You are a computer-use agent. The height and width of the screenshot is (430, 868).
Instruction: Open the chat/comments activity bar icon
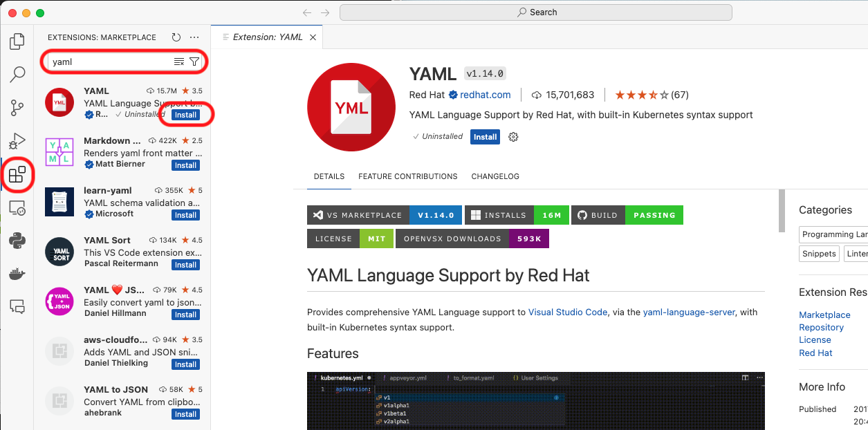click(x=17, y=307)
